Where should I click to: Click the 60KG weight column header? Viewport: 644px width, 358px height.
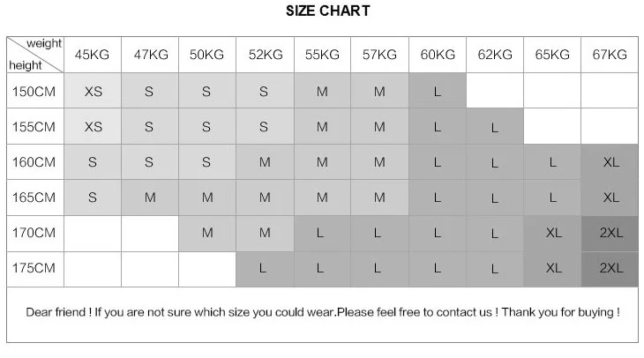point(438,55)
